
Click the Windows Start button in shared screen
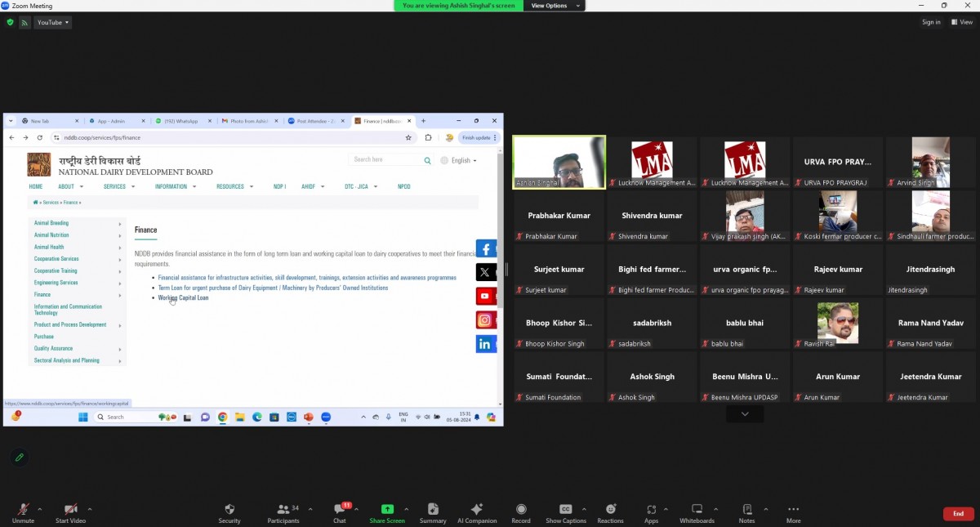click(x=82, y=417)
